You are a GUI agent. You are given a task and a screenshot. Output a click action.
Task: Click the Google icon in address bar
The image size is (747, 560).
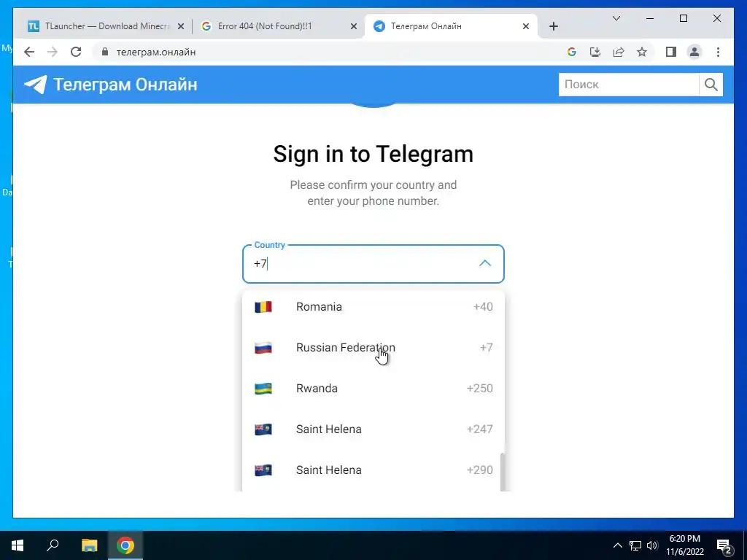pos(572,52)
